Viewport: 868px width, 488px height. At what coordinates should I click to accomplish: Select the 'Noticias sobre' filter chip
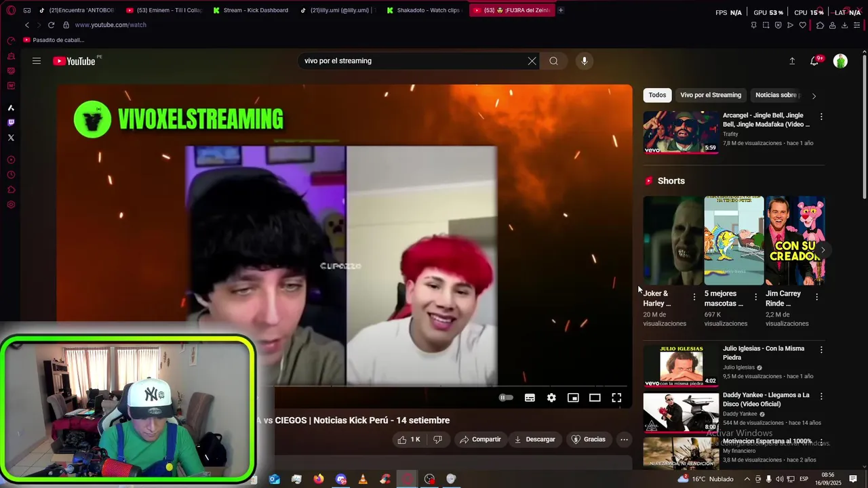(x=777, y=95)
